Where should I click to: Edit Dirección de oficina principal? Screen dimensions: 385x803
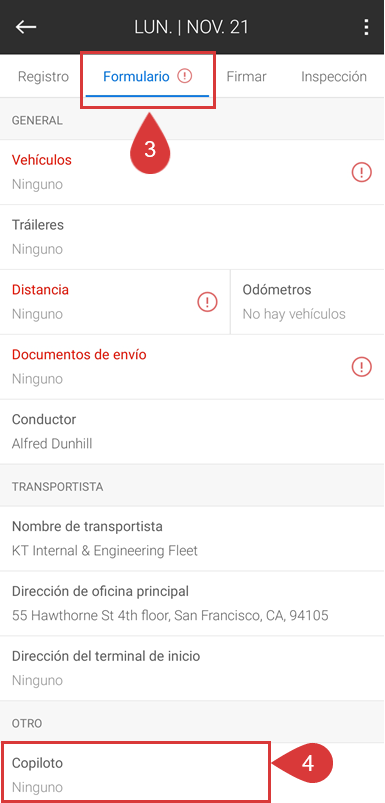tap(192, 603)
